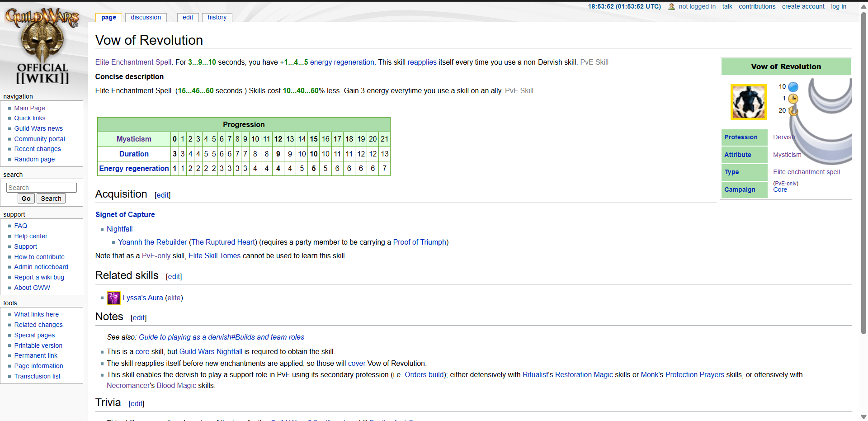Click the Search button
Screen dimensions: 868x421
point(51,199)
